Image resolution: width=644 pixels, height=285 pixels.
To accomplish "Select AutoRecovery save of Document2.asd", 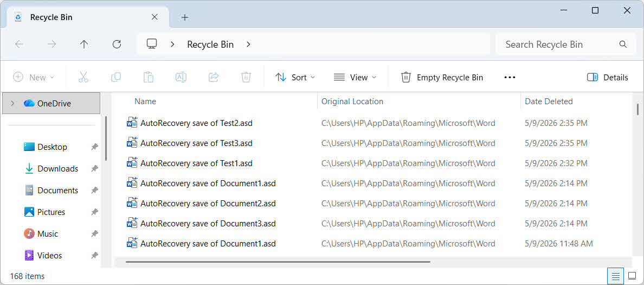I will (208, 203).
